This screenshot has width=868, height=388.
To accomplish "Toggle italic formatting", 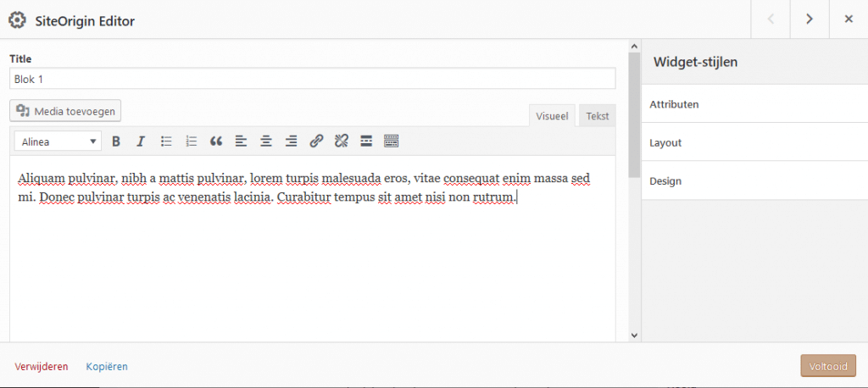I will tap(141, 141).
